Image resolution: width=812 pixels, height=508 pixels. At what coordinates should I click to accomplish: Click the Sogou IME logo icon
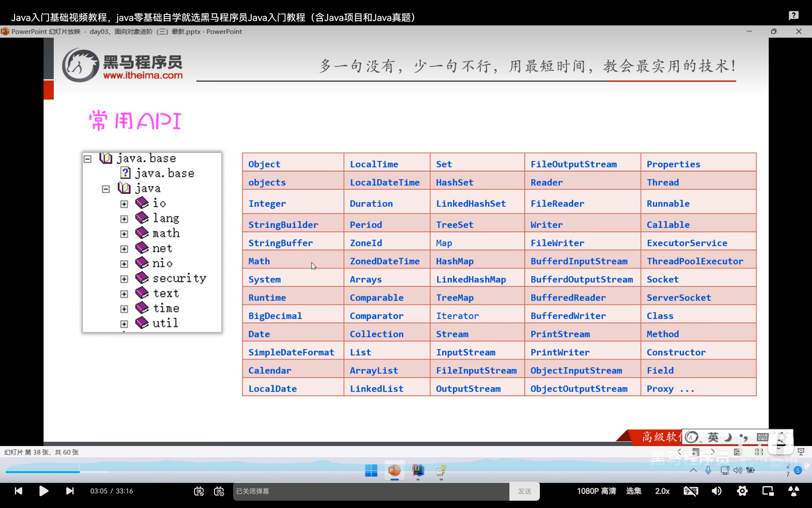pyautogui.click(x=692, y=437)
